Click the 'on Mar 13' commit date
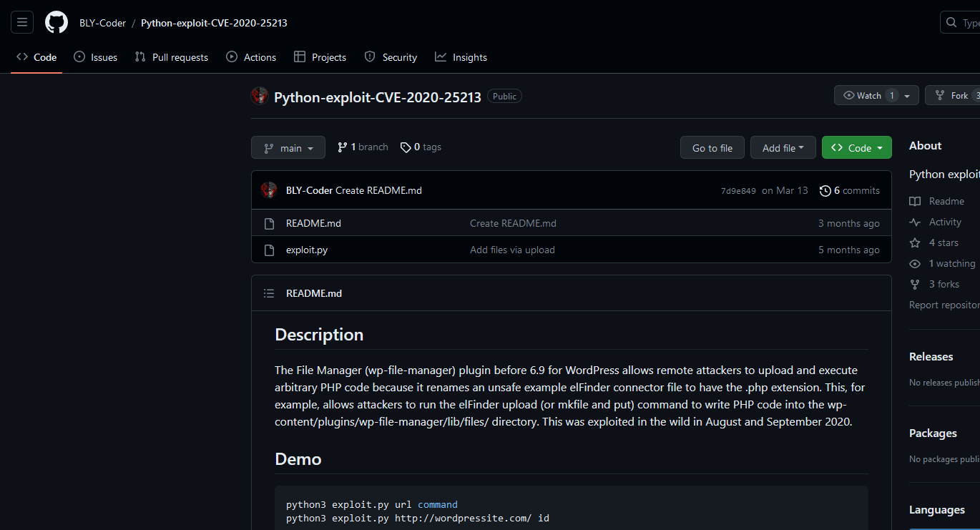Viewport: 980px width, 530px height. click(785, 190)
